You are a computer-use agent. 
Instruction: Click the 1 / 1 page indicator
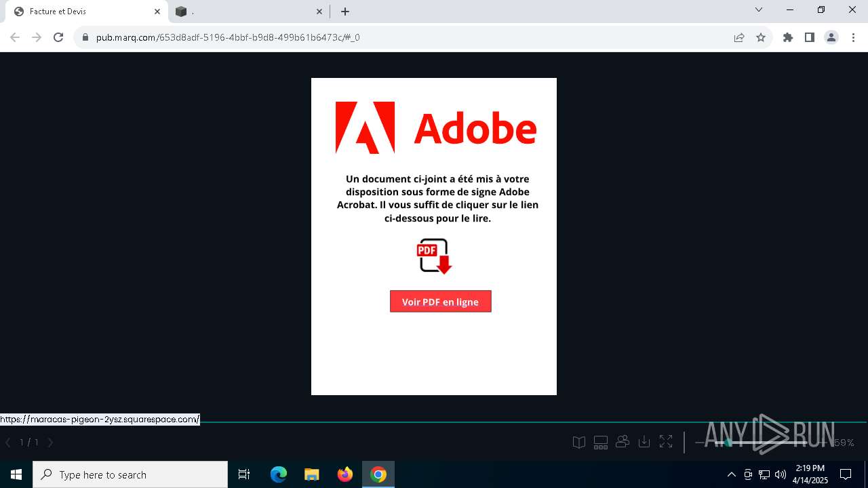(x=28, y=443)
